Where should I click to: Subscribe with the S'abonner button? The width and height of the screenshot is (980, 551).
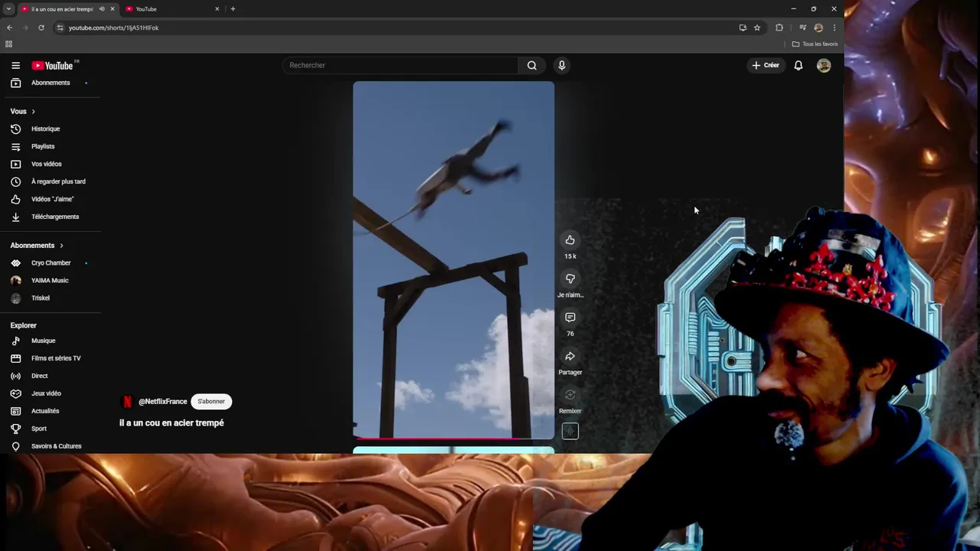click(211, 401)
